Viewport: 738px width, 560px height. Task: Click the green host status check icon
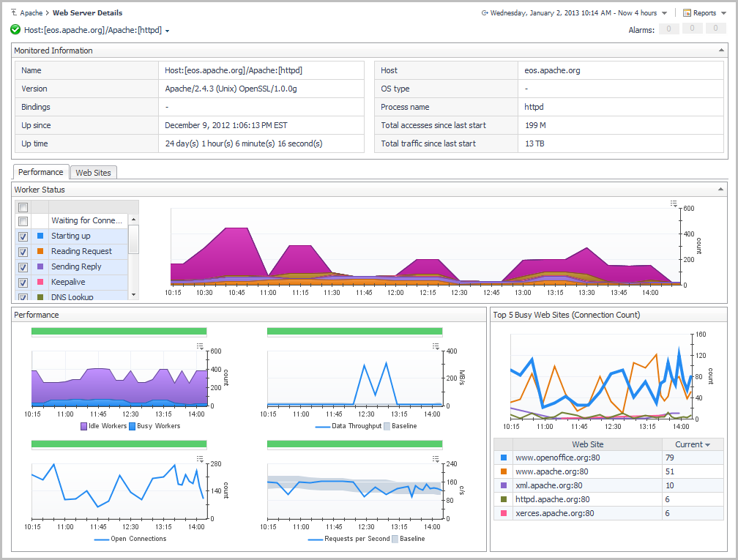click(15, 30)
